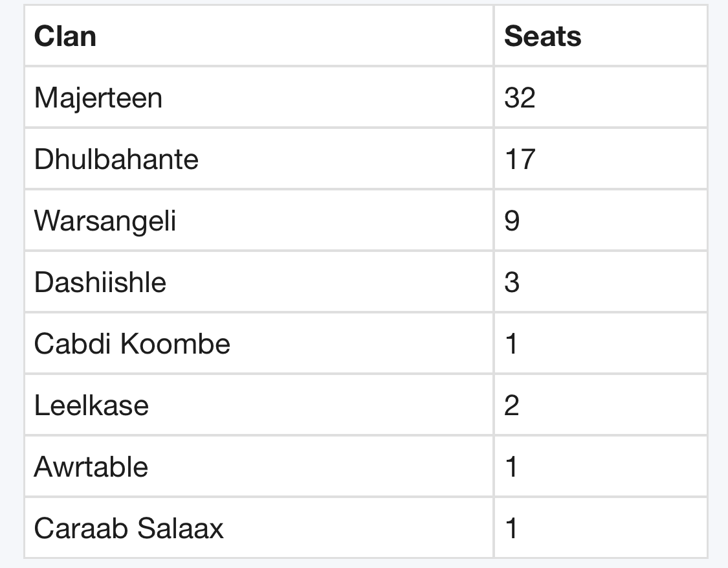Screen dimensions: 728x568
Task: Click the 9 seats value
Action: (x=512, y=221)
